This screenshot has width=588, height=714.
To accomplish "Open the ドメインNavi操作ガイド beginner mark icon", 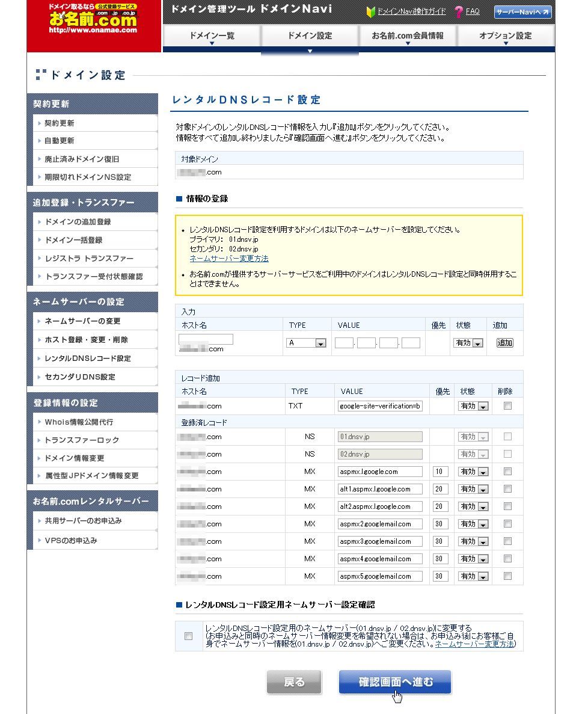I will [371, 12].
